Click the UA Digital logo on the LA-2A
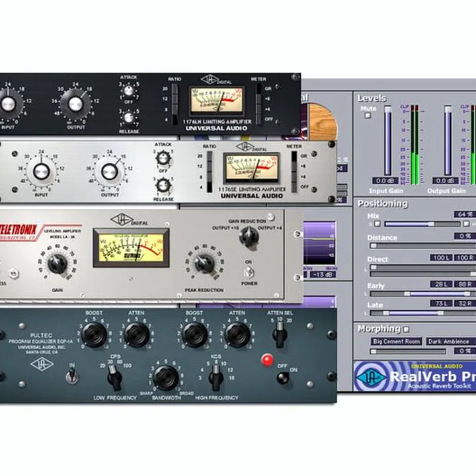 pos(129,219)
